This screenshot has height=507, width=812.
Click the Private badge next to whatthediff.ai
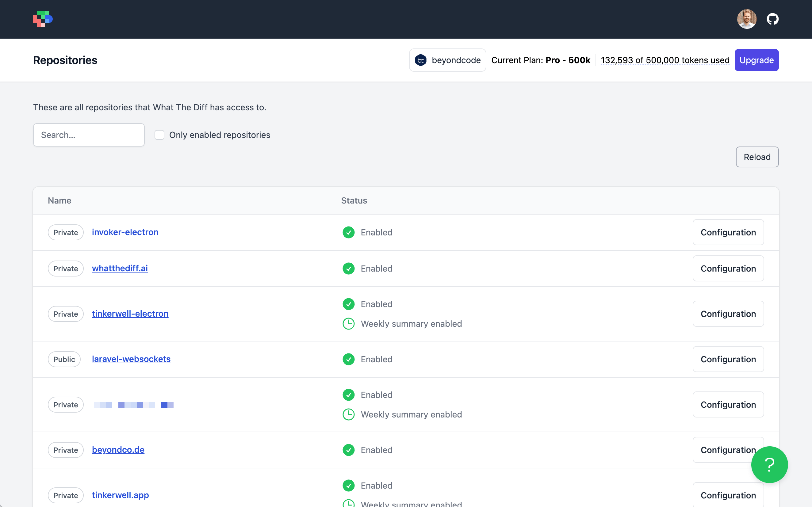pyautogui.click(x=66, y=269)
